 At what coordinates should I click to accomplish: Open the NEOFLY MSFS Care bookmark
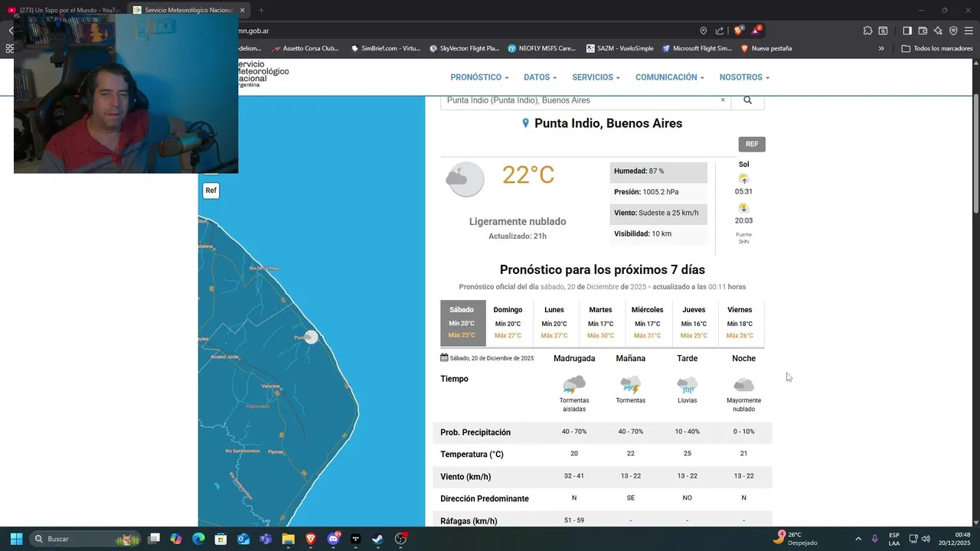click(541, 48)
